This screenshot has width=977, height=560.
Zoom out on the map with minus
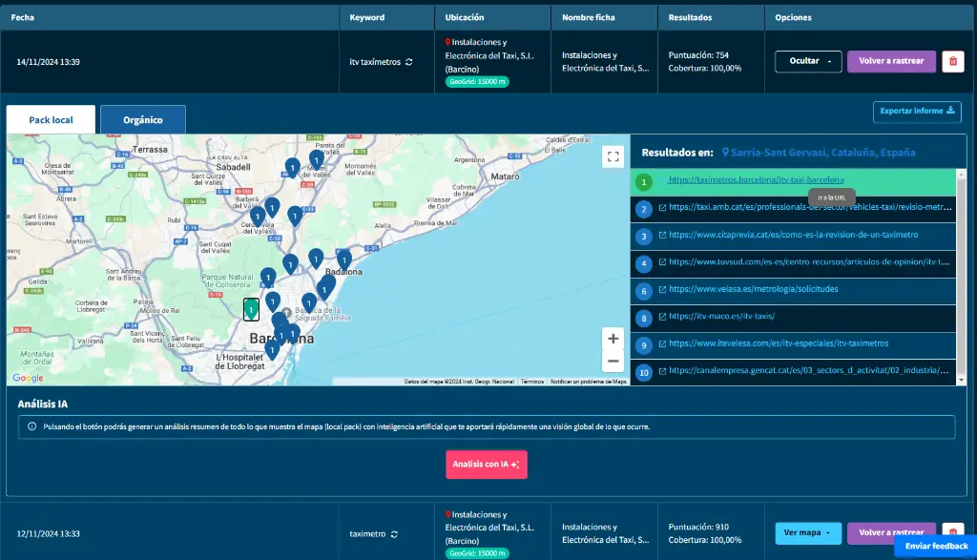click(x=613, y=362)
